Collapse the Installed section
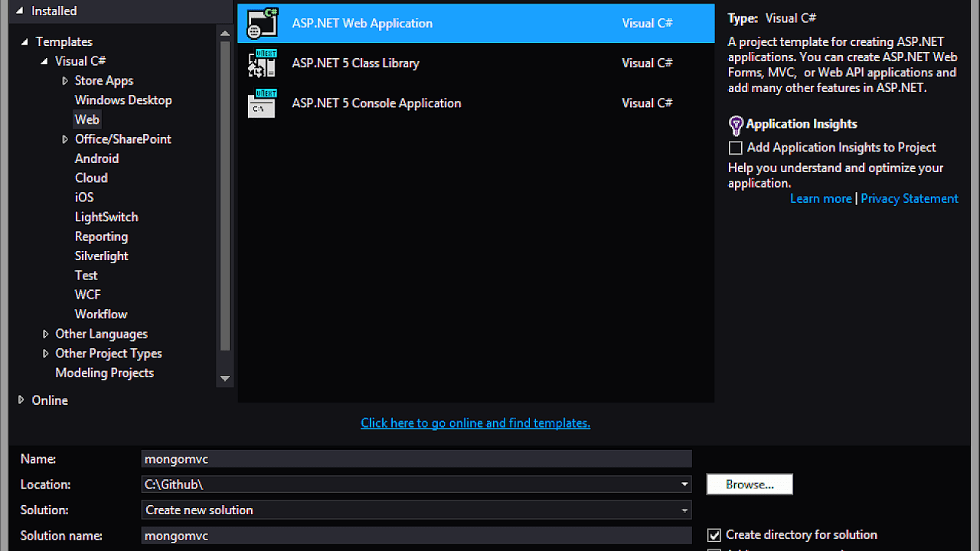 pyautogui.click(x=20, y=11)
